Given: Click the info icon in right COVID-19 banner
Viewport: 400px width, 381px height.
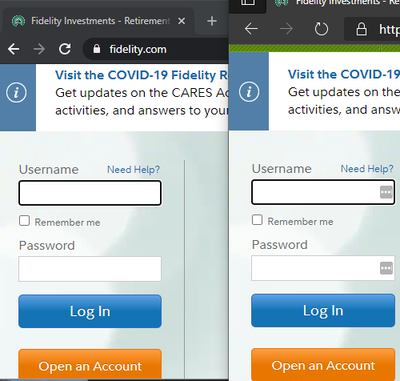Looking at the screenshot, I should click(249, 92).
